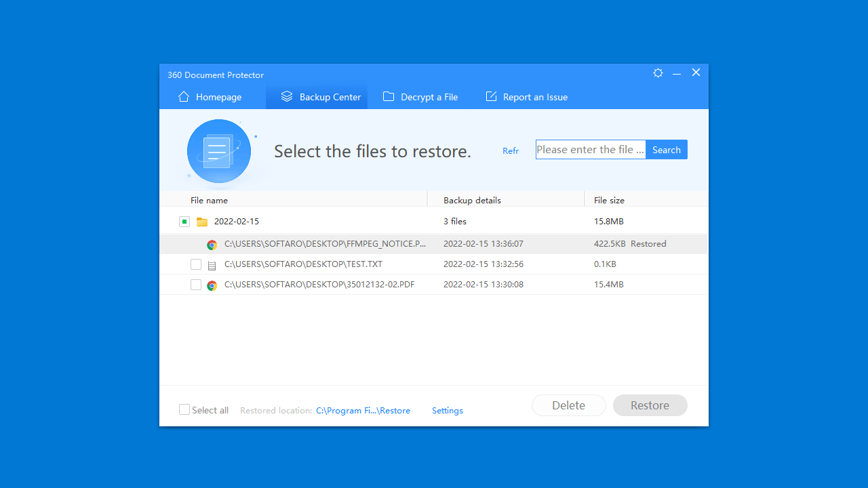Minimize the 360 Document Protector window

tap(677, 73)
